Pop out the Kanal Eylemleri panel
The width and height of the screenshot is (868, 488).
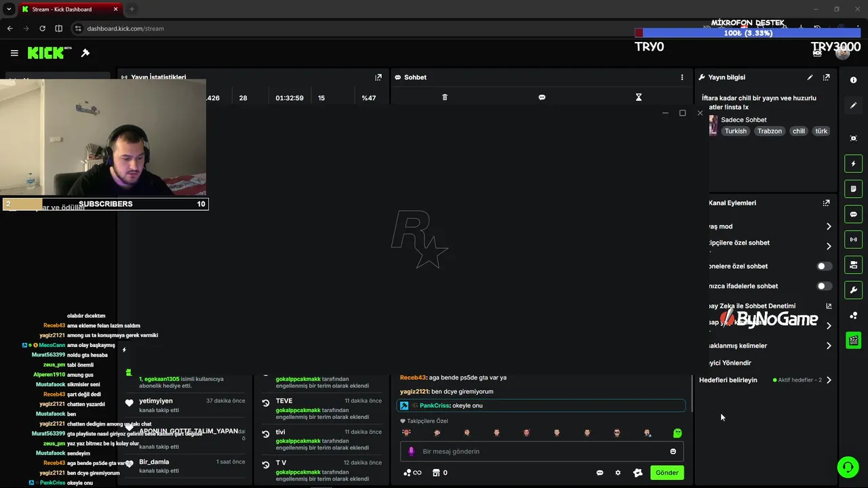pyautogui.click(x=826, y=203)
